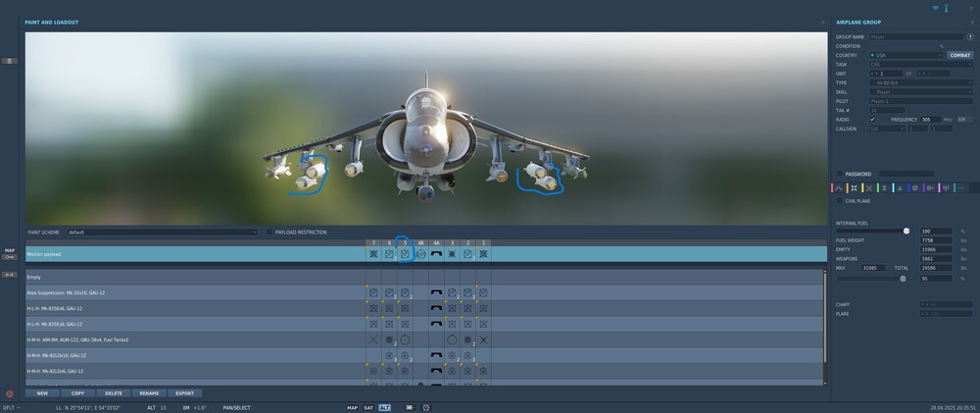This screenshot has width=980, height=413.
Task: Click the EXPORT payload button
Action: [185, 393]
